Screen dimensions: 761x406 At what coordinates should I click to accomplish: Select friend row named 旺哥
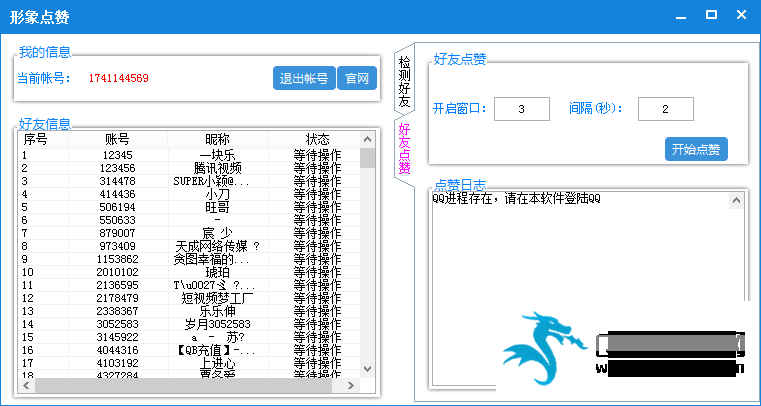[x=217, y=207]
